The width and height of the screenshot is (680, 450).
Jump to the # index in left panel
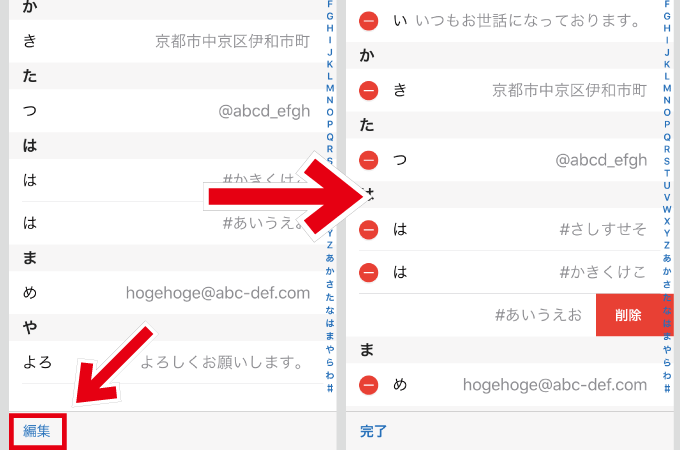[330, 388]
